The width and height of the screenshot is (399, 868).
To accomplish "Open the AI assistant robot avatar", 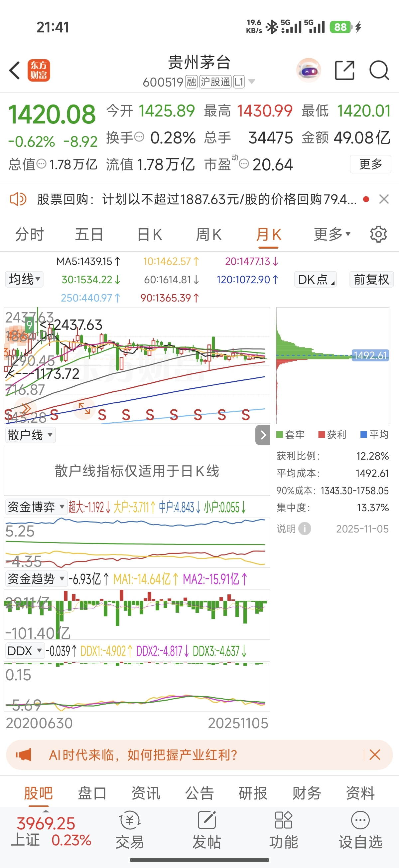I will tap(309, 71).
